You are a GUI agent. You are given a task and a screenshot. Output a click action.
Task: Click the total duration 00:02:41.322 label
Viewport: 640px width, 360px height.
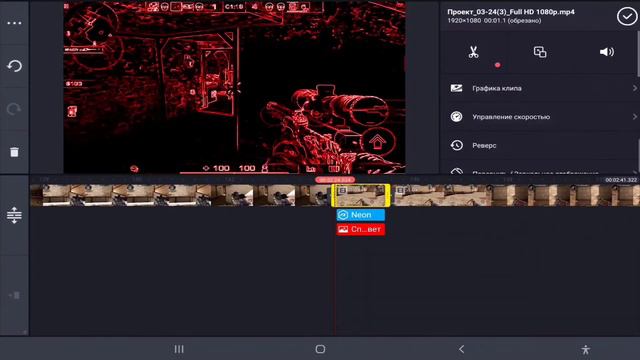pyautogui.click(x=621, y=180)
